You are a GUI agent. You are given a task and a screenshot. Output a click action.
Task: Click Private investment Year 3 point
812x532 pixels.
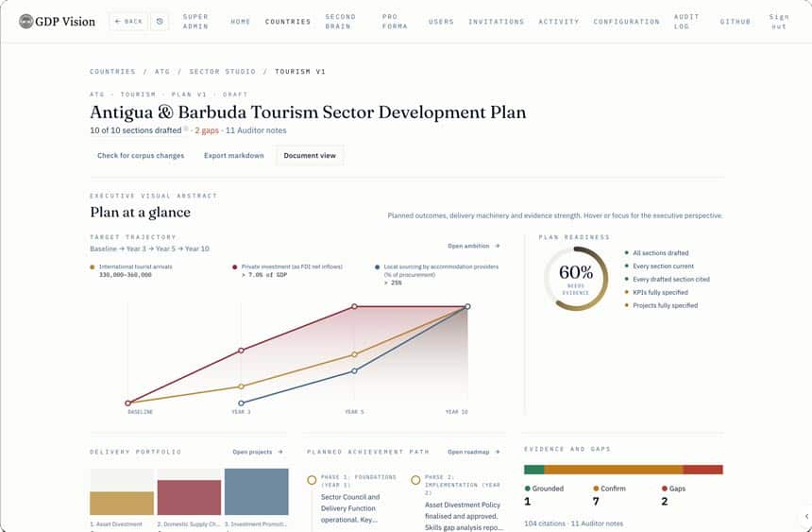point(241,351)
